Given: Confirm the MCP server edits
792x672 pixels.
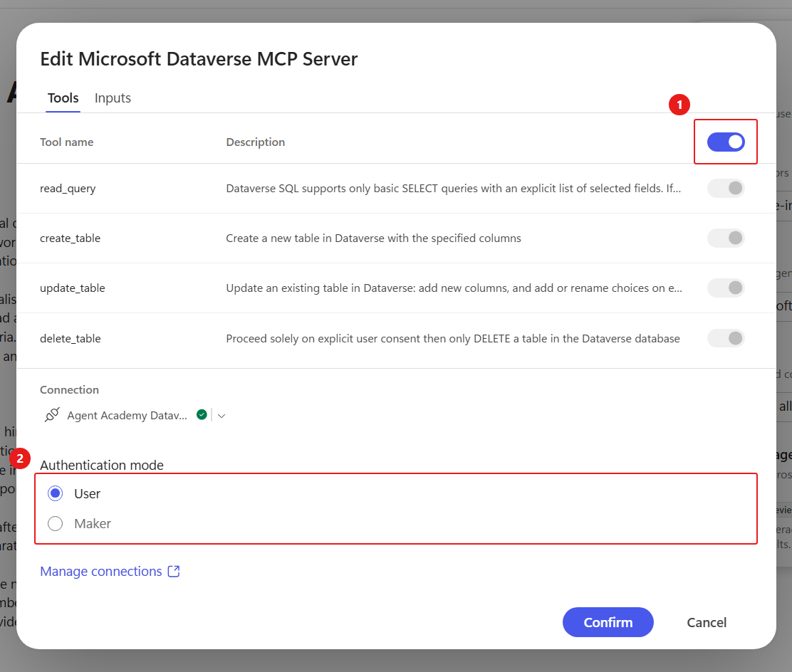Looking at the screenshot, I should click(x=608, y=622).
